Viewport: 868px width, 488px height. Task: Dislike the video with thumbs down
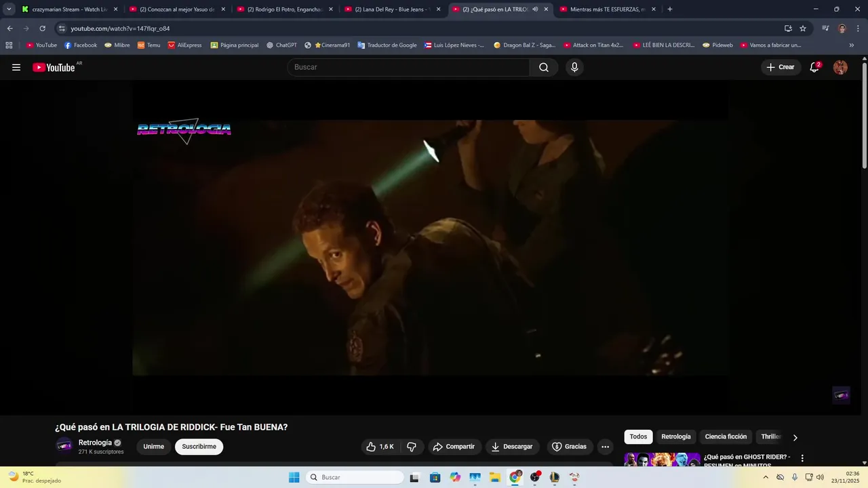pyautogui.click(x=412, y=447)
